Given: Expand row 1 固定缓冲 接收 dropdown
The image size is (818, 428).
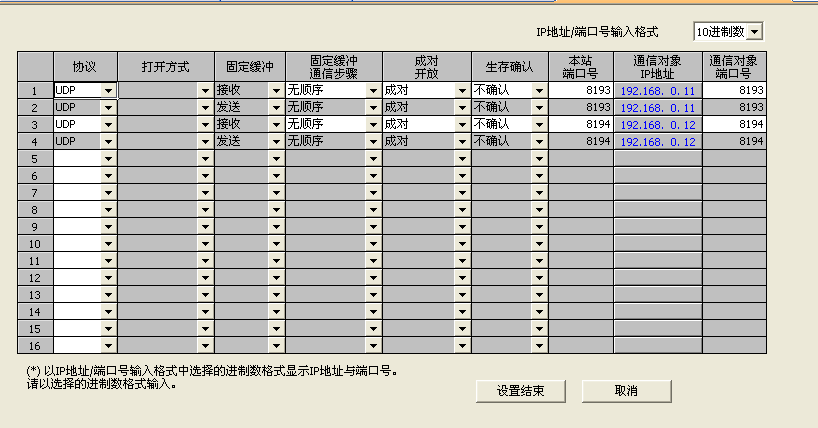Looking at the screenshot, I should (275, 90).
